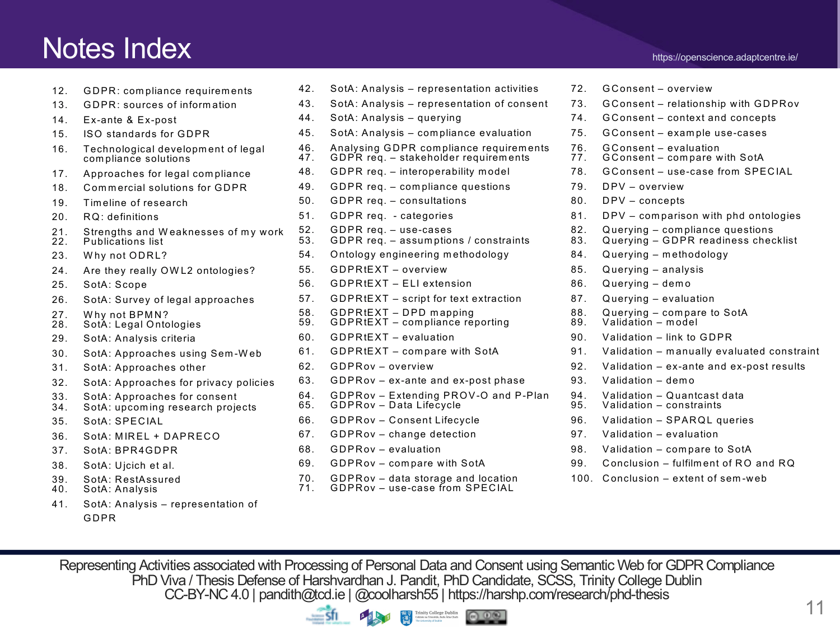Click 'SotA: Survey of legal approaches'
This screenshot has width=840, height=630.
click(169, 300)
